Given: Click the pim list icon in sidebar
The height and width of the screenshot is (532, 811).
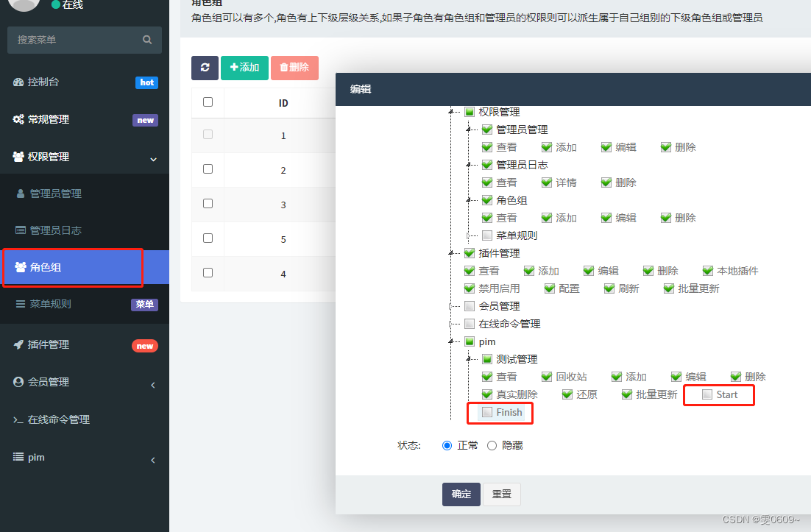Looking at the screenshot, I should (x=18, y=457).
